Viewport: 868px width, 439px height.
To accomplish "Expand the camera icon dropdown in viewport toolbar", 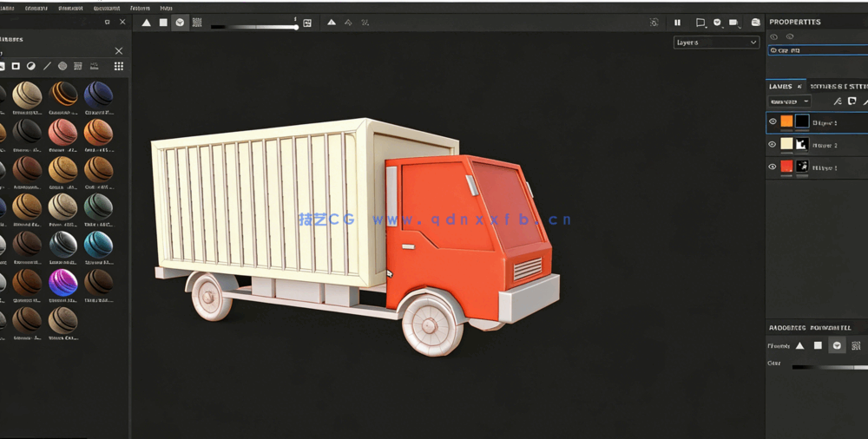I will (734, 23).
